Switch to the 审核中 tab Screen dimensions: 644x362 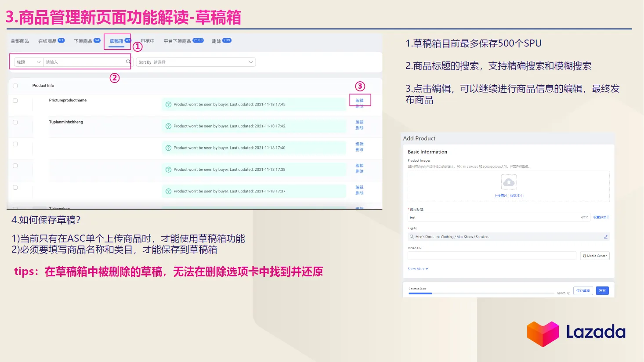147,40
